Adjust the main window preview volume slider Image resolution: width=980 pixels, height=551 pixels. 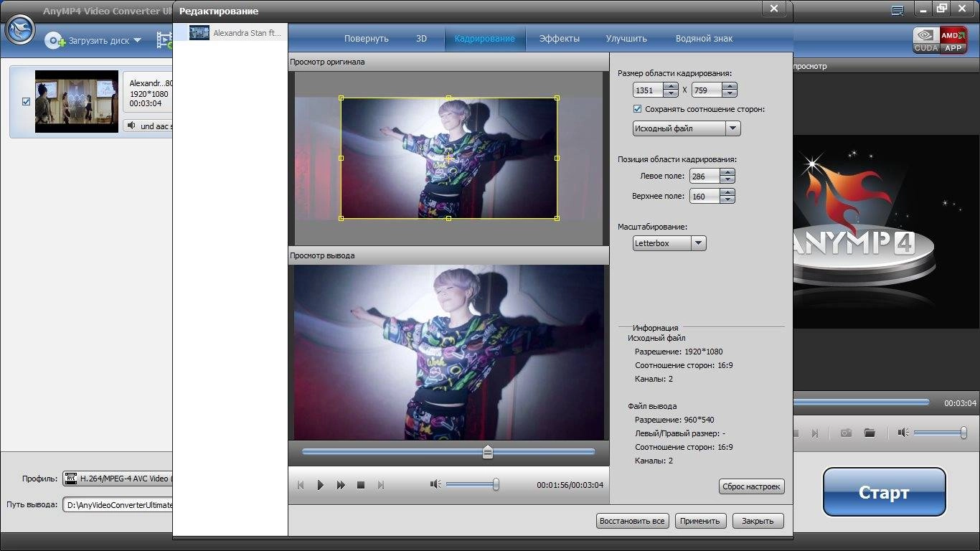click(940, 433)
